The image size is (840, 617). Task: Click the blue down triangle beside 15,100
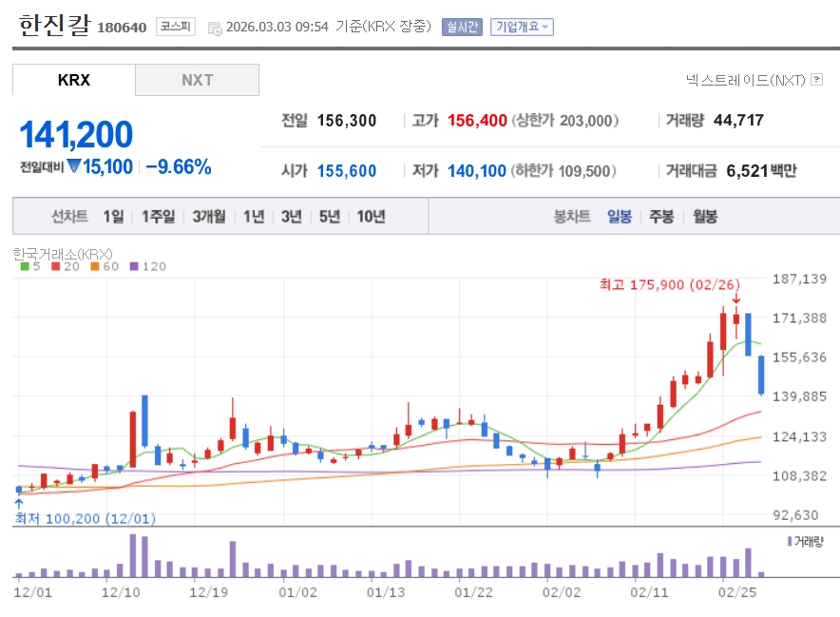point(74,166)
